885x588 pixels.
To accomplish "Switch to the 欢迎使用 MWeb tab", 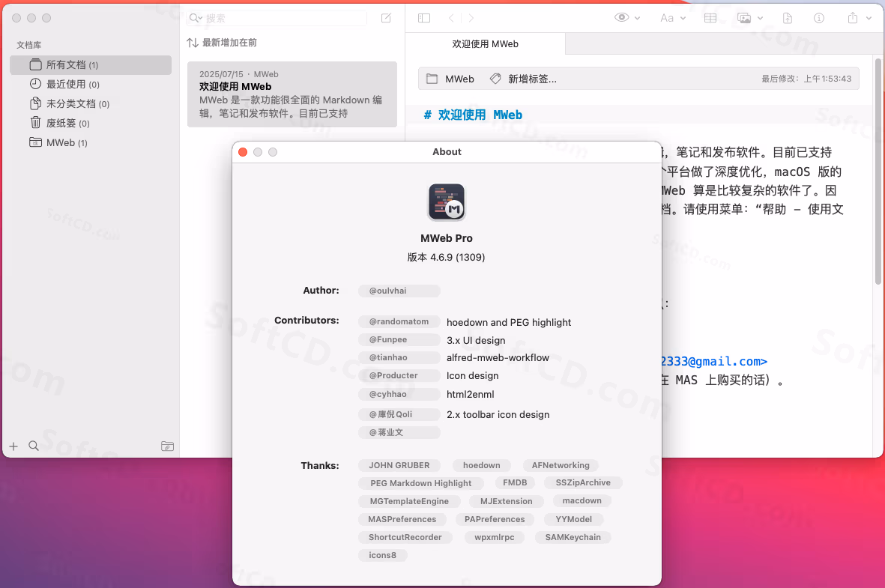I will click(x=486, y=44).
